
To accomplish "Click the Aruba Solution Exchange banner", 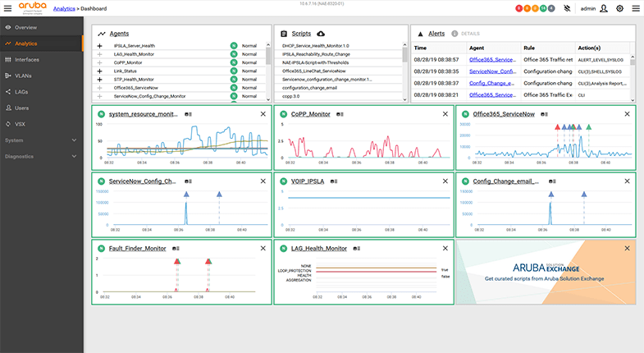I will tap(546, 272).
